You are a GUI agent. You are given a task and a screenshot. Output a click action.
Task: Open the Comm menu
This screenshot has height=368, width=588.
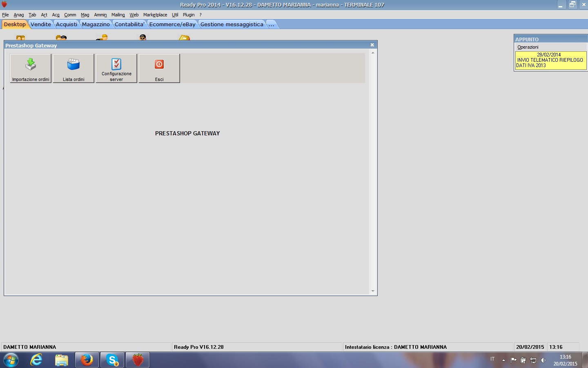tap(70, 15)
